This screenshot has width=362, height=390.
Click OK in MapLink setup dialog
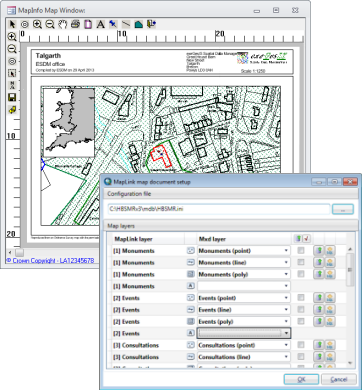click(x=301, y=379)
